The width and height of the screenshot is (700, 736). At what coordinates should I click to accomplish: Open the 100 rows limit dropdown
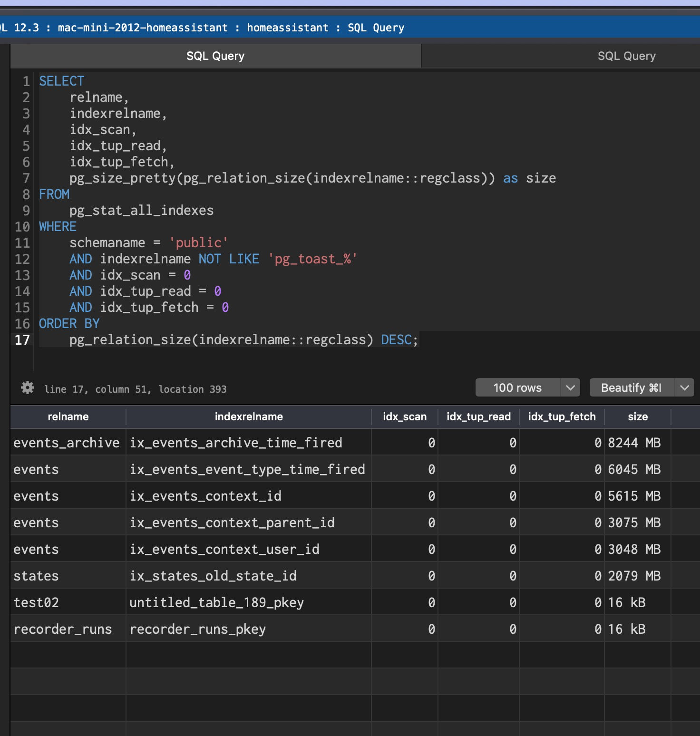click(570, 388)
